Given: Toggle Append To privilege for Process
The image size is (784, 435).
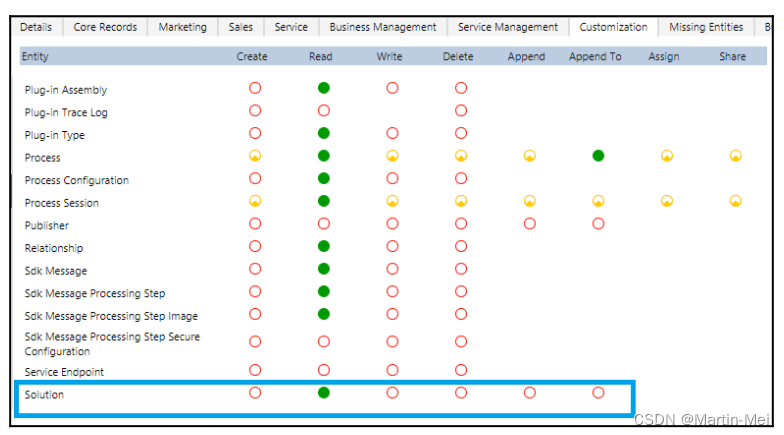Looking at the screenshot, I should point(598,156).
